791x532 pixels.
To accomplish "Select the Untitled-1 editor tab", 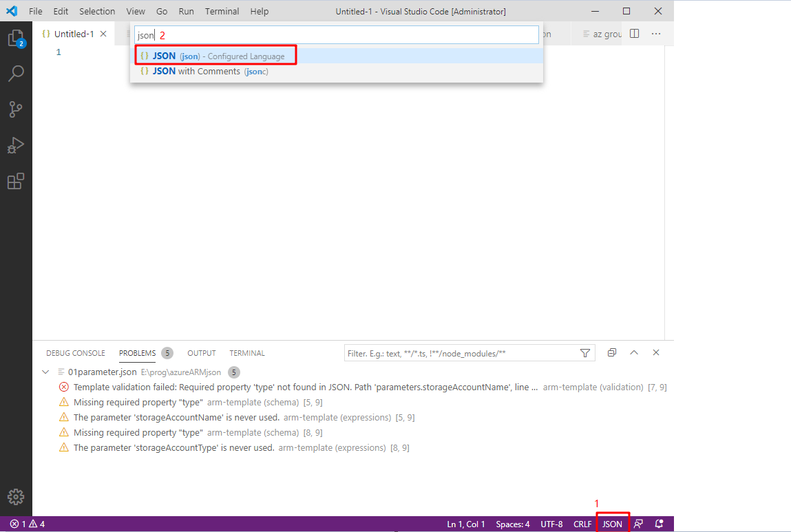I will (74, 34).
